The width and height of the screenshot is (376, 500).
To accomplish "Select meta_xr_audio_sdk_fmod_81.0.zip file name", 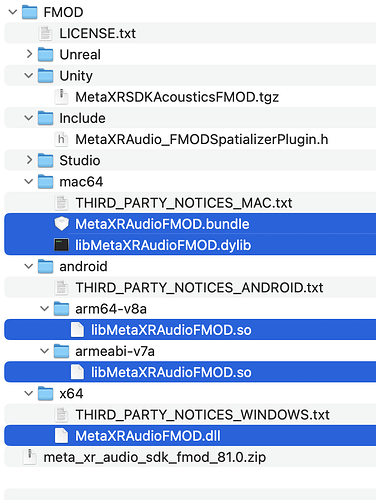I will tap(155, 457).
